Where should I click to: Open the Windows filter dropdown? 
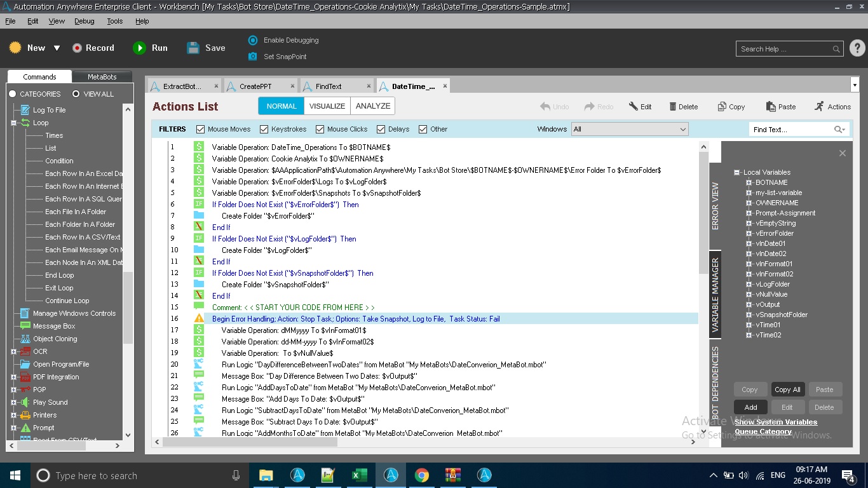630,129
